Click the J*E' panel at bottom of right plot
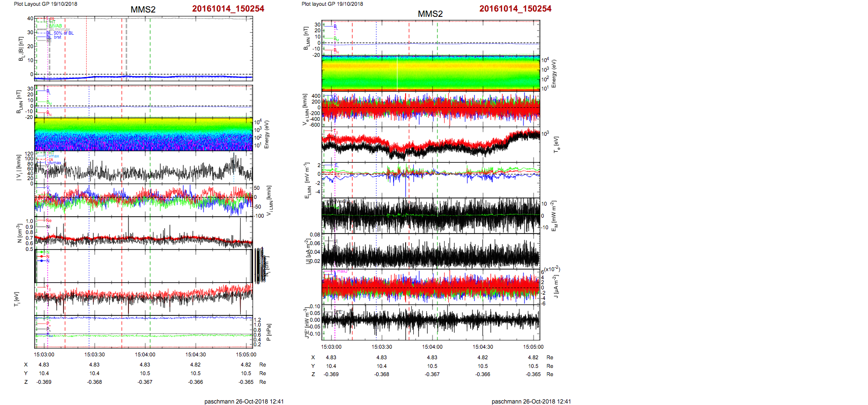 [x=431, y=322]
